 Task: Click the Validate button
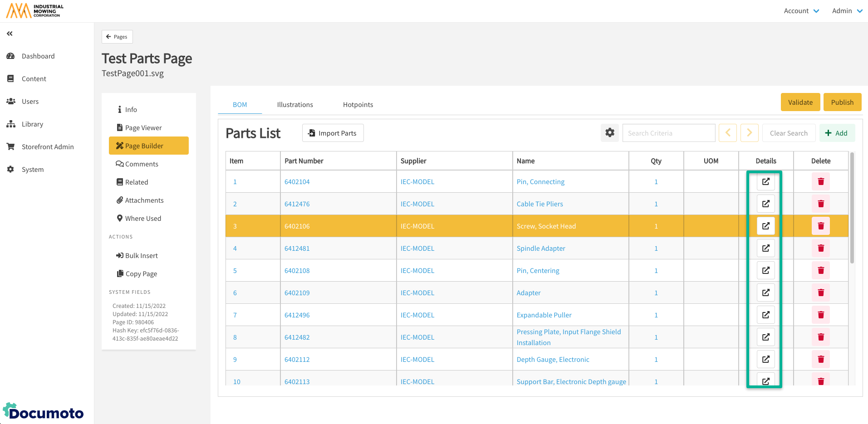pyautogui.click(x=800, y=102)
